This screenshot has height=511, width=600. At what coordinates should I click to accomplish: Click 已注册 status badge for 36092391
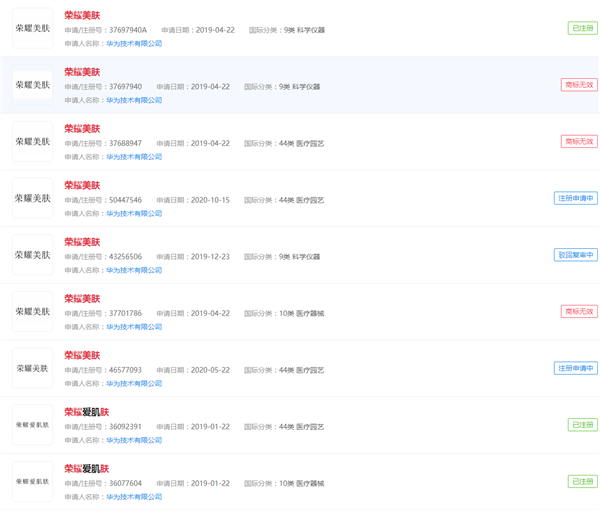pos(582,425)
